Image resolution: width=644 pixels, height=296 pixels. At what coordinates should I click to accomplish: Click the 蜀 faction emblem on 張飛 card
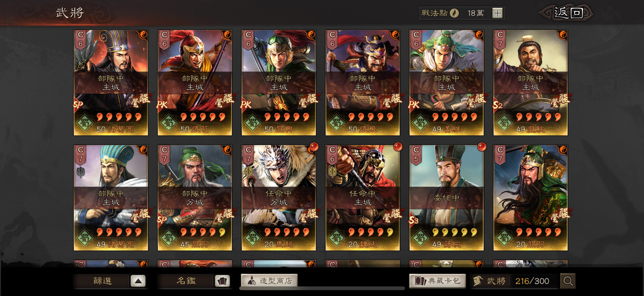(x=337, y=123)
